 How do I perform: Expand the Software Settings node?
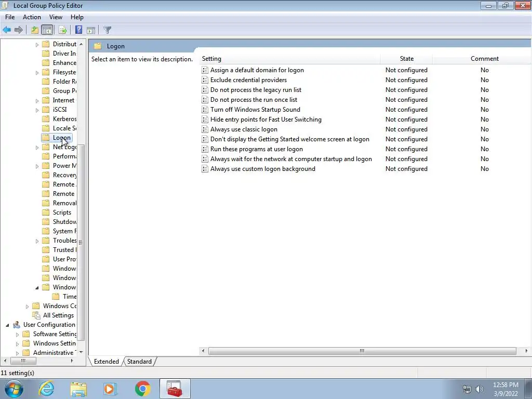click(x=17, y=335)
